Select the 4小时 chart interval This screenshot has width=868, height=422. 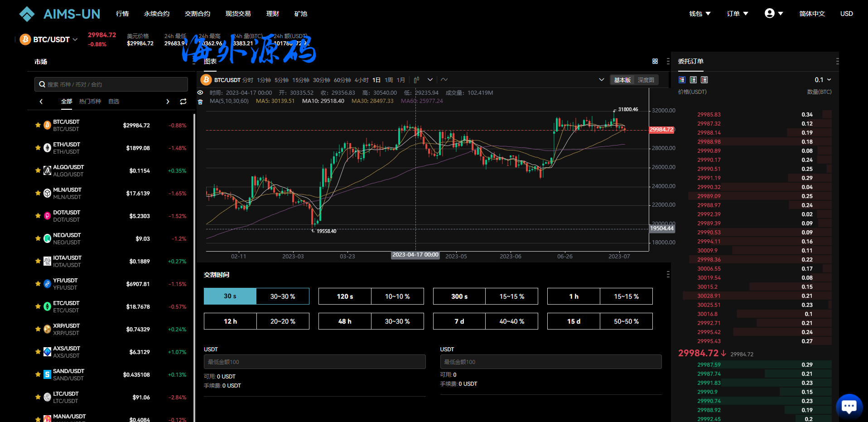(x=361, y=80)
